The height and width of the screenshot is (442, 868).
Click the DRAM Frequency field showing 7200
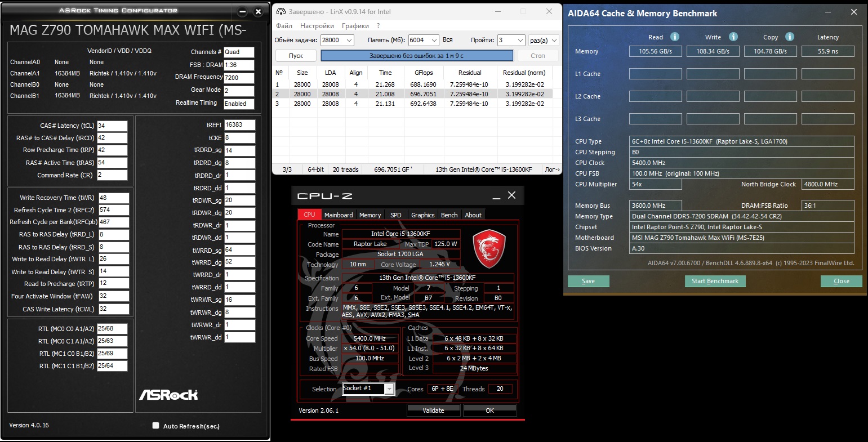point(239,78)
